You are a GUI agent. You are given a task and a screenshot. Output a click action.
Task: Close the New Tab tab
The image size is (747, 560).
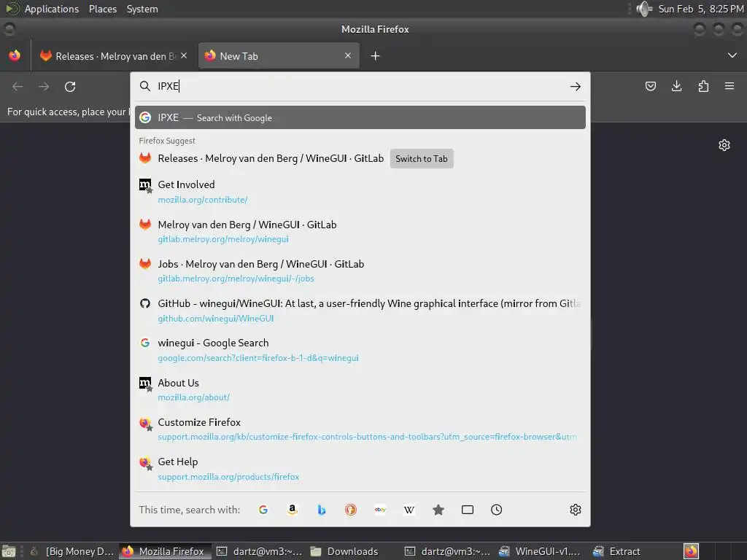coord(348,55)
